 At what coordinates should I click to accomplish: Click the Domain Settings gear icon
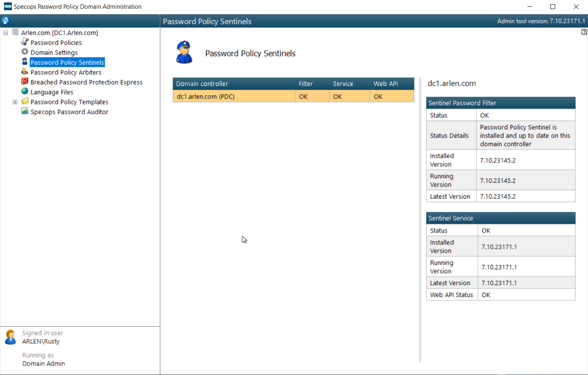pos(25,52)
